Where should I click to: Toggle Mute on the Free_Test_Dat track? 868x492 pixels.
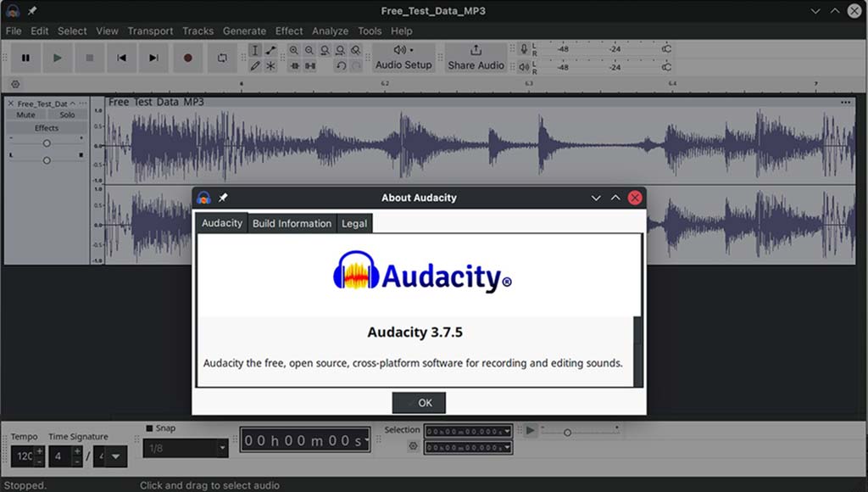pos(25,115)
